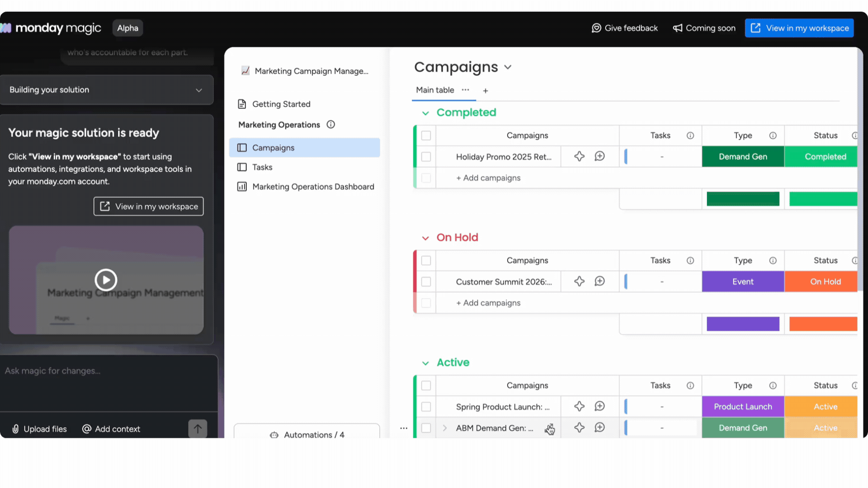Click Add campaigns in Completed group
The image size is (868, 488).
tap(488, 178)
